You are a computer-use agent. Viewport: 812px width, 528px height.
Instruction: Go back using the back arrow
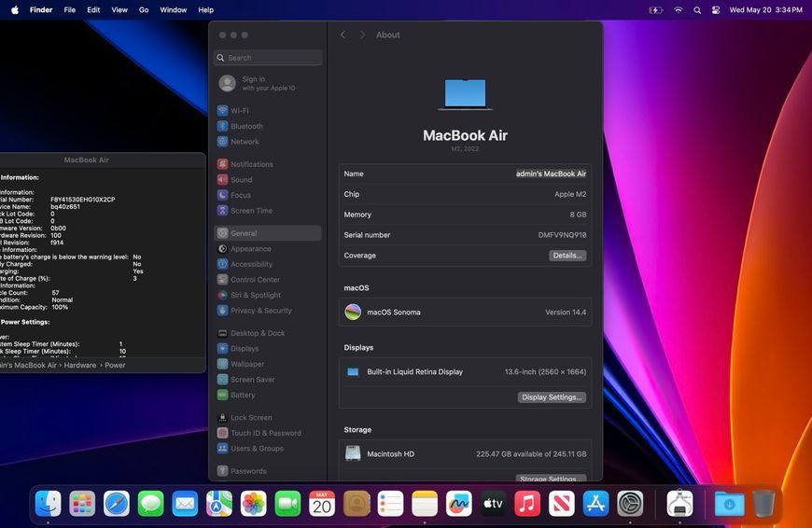[x=343, y=35]
